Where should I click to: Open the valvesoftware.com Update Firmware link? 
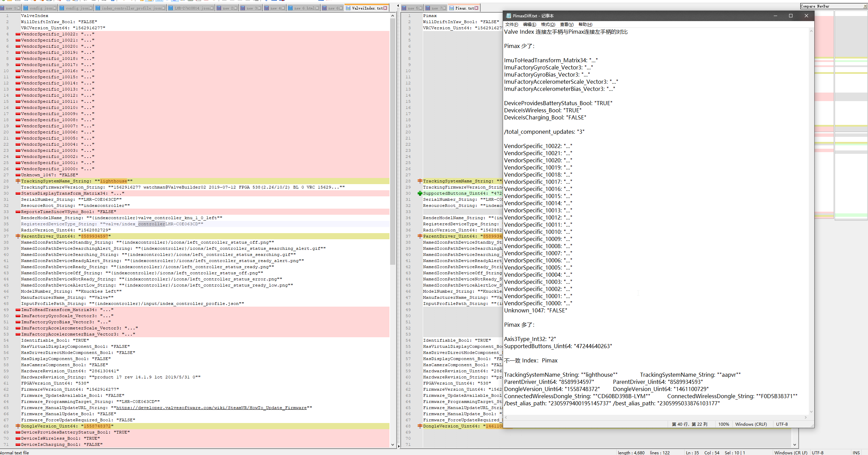click(211, 408)
